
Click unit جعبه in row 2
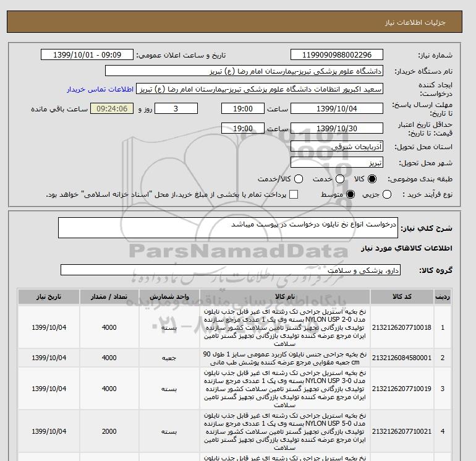[x=169, y=358]
